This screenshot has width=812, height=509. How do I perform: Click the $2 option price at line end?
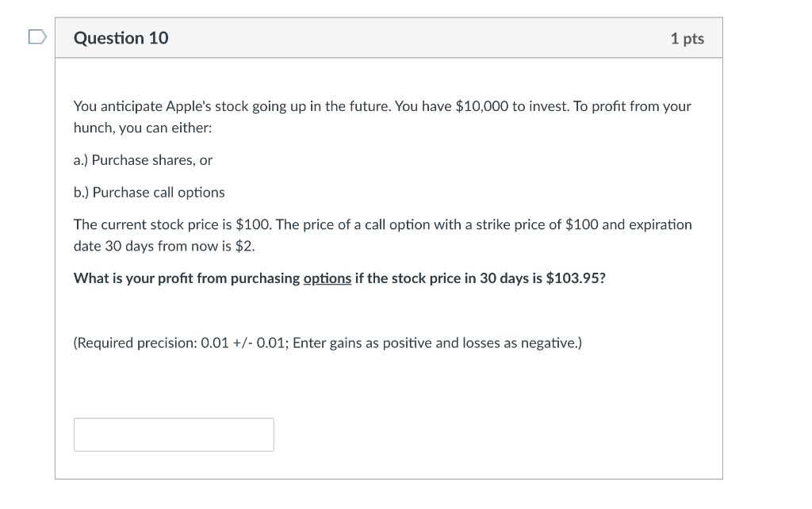[x=243, y=246]
